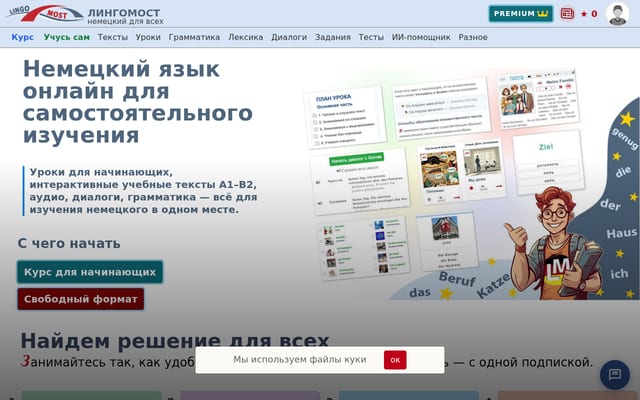Accept cookies with the ОК button
The image size is (640, 400).
tap(395, 360)
